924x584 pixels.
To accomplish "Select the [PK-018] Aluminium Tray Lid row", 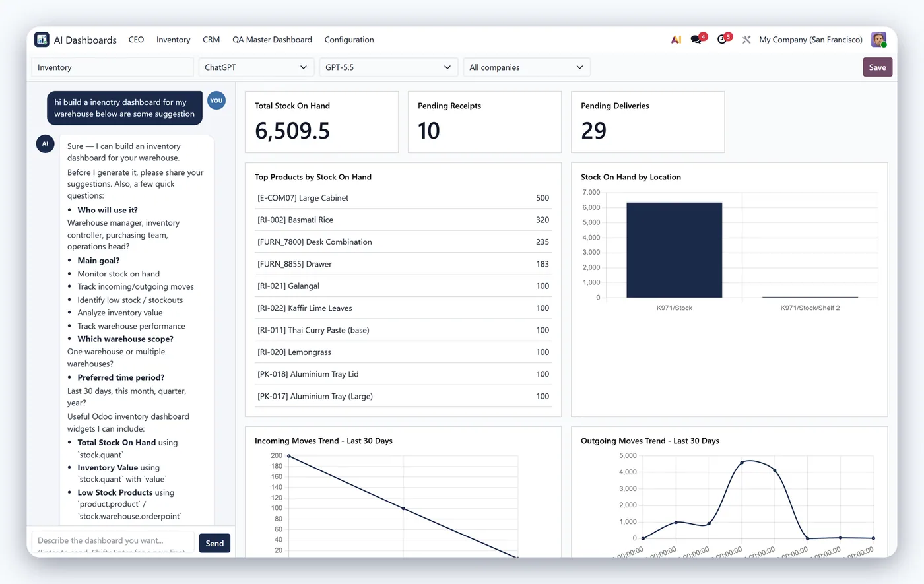I will [403, 374].
